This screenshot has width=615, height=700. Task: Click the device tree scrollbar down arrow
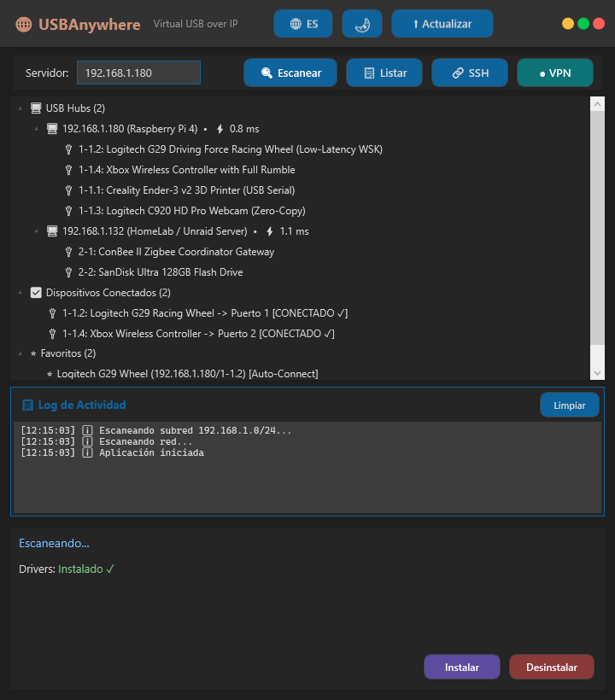(x=597, y=373)
